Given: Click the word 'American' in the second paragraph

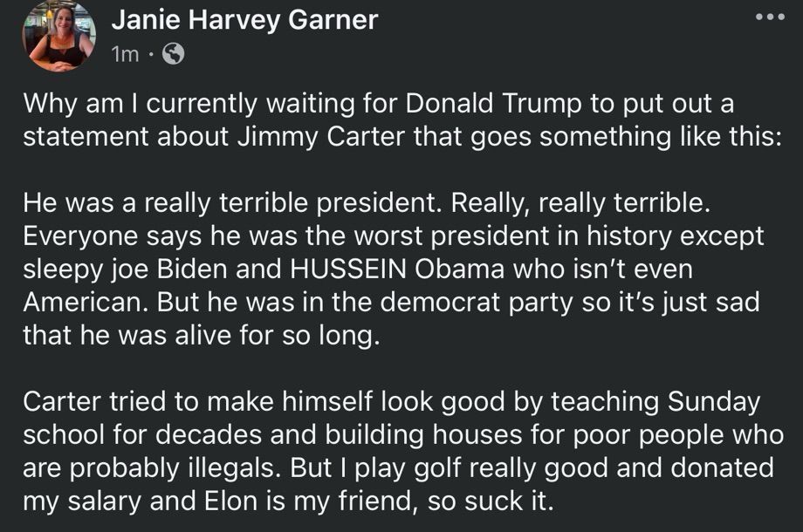Looking at the screenshot, I should pyautogui.click(x=86, y=303).
